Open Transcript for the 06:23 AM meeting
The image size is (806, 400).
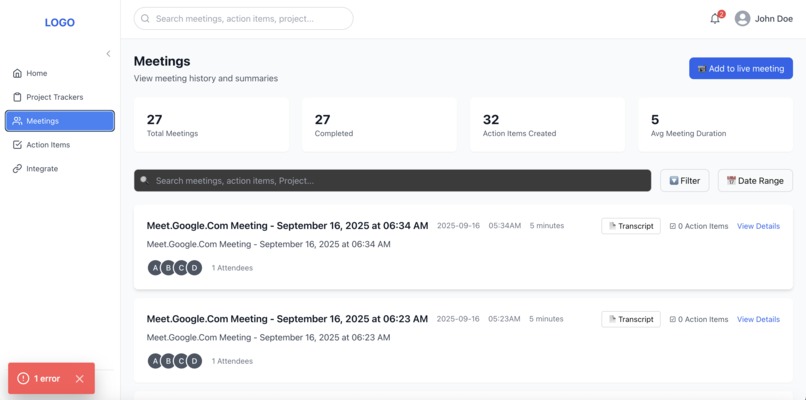tap(631, 319)
